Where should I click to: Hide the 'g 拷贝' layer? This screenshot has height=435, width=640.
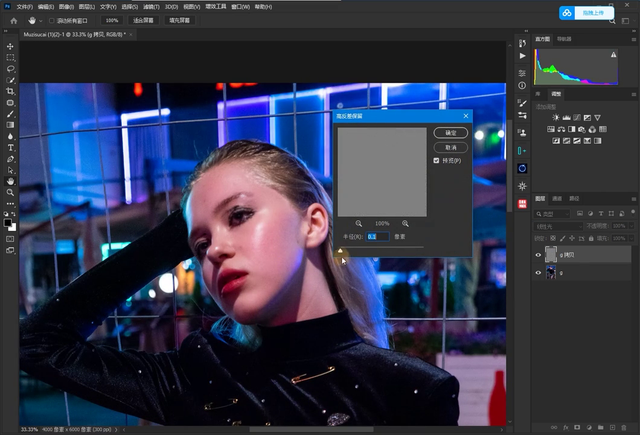point(538,256)
